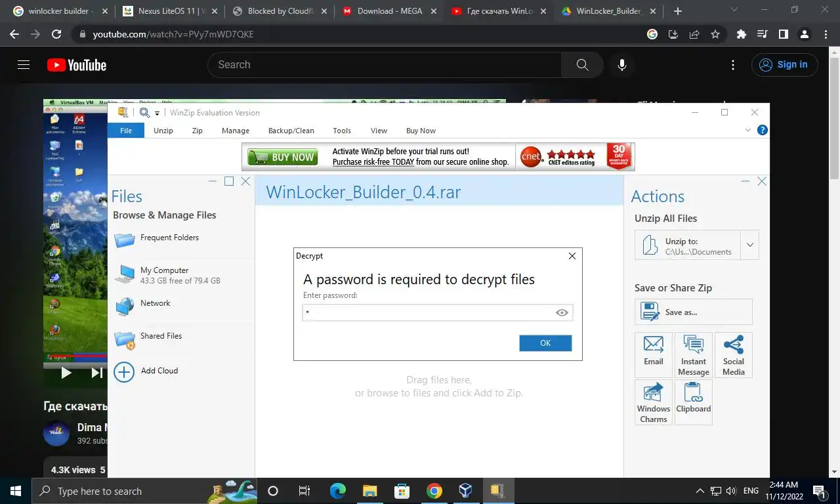The width and height of the screenshot is (840, 504).
Task: Click the Clipboard action icon
Action: (694, 402)
